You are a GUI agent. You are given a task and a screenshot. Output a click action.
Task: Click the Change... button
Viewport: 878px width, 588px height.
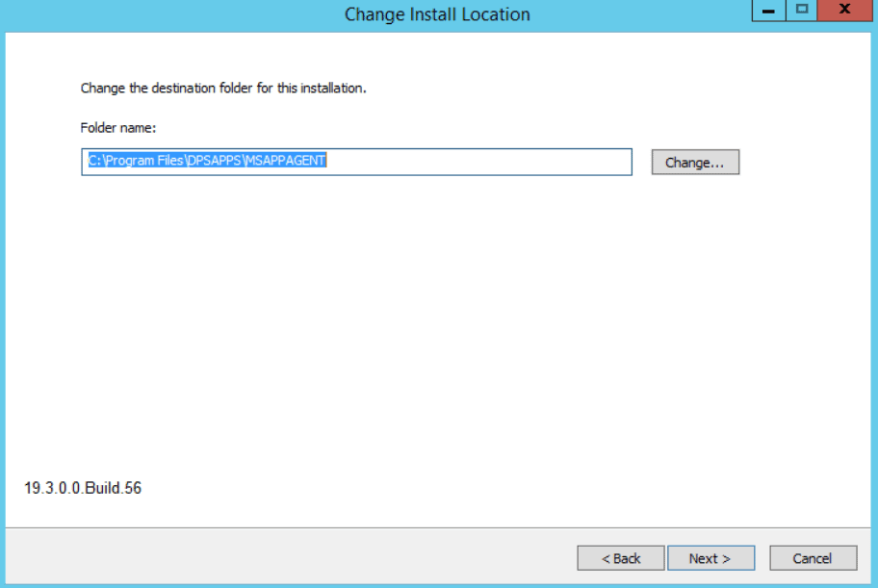695,163
